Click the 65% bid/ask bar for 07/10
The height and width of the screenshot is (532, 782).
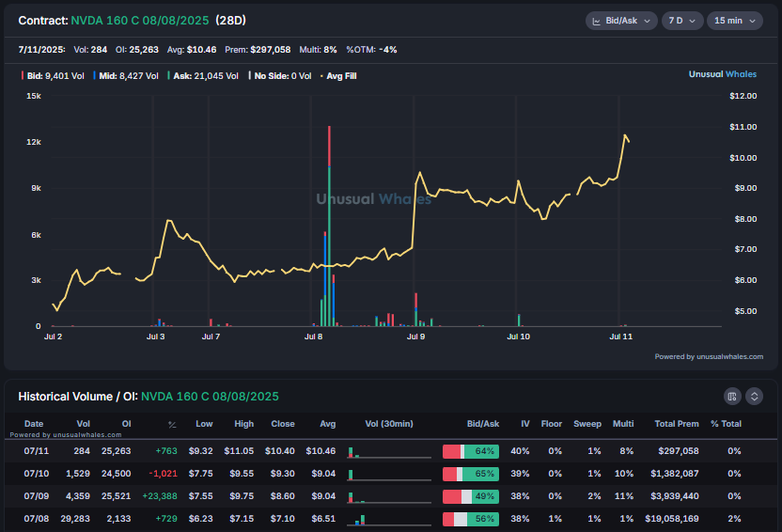[x=471, y=474]
